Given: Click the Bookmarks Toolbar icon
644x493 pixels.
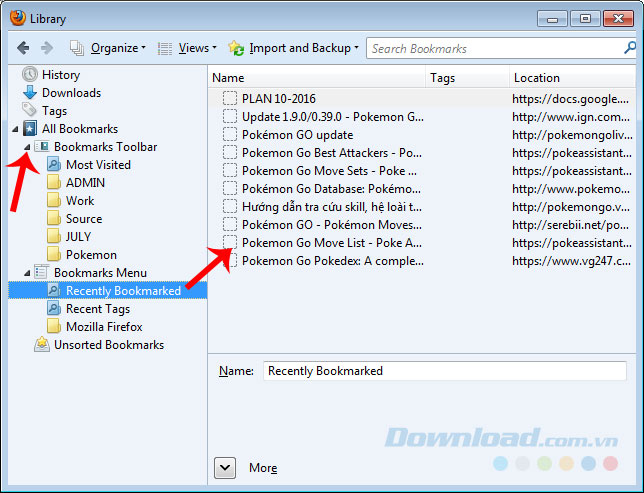Looking at the screenshot, I should (41, 146).
